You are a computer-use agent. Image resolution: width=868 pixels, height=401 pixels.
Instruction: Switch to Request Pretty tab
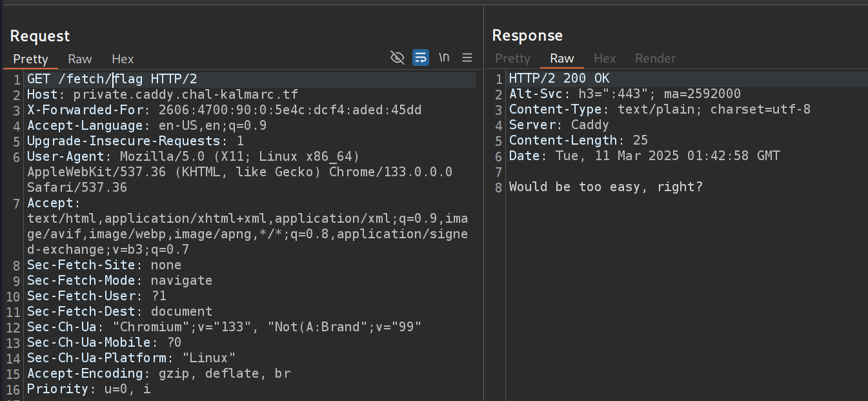click(30, 59)
